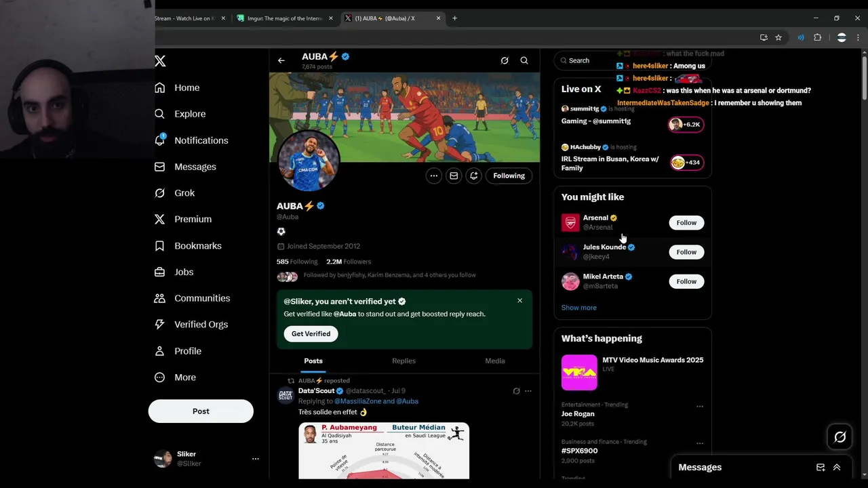Toggle post notifications bell for AUBA
868x488 pixels.
(474, 176)
